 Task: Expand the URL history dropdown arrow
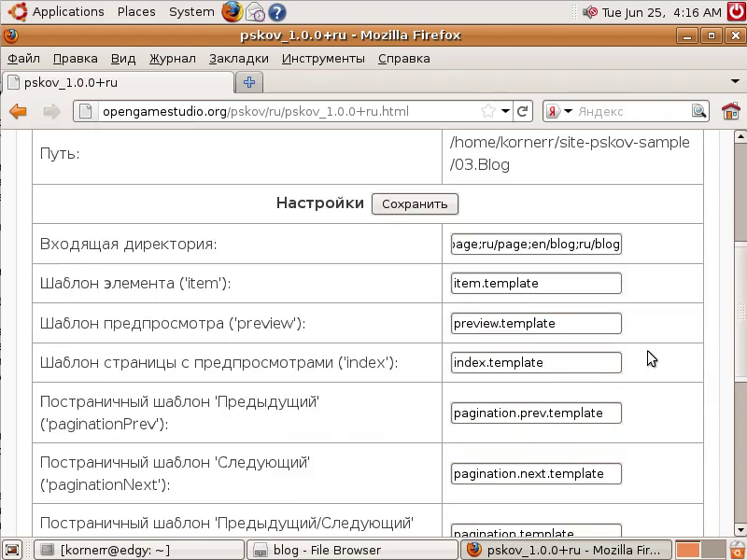(x=505, y=111)
